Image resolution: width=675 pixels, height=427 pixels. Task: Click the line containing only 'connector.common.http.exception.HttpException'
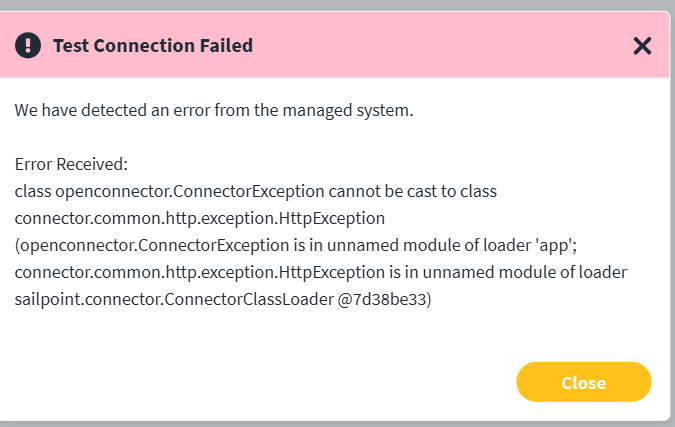[x=200, y=218]
